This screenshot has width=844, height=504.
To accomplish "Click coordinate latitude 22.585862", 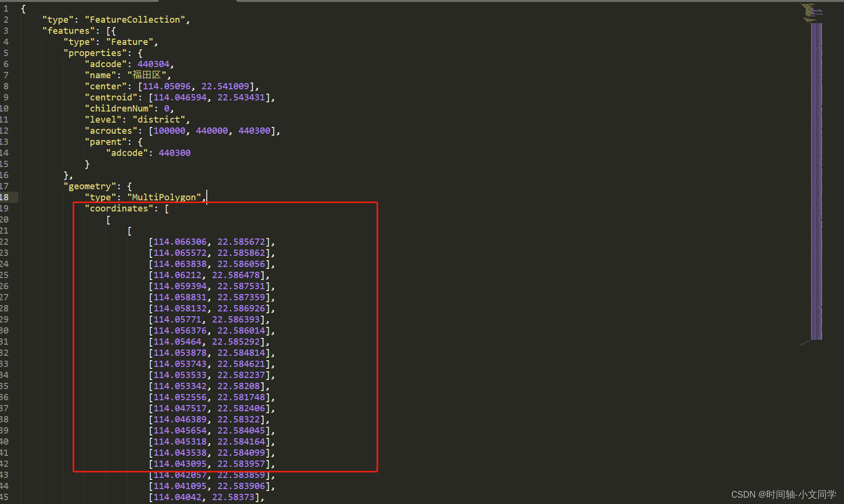I will pos(241,253).
